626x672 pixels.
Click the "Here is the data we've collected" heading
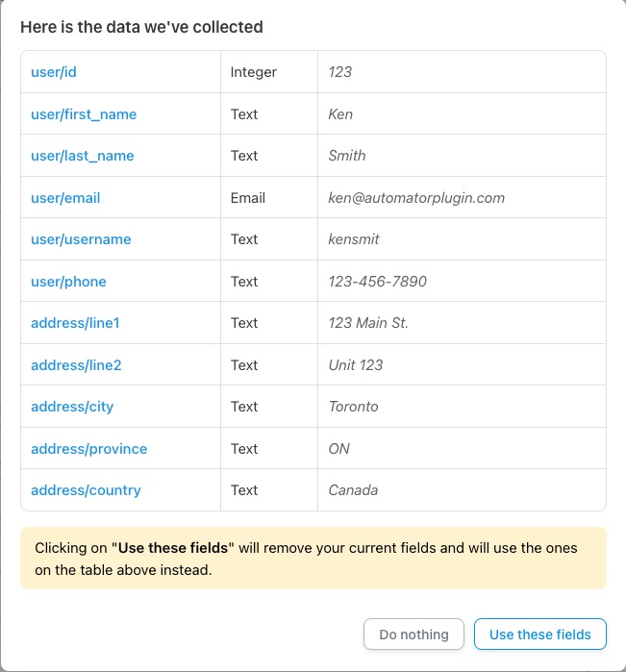click(141, 27)
